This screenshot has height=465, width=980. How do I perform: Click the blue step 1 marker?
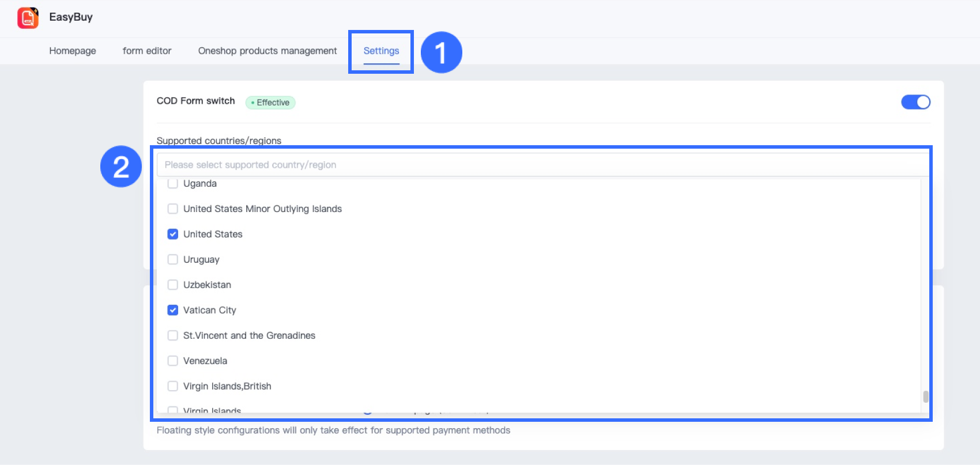click(441, 52)
